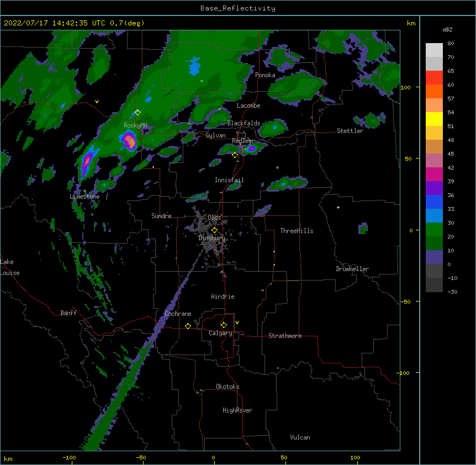This screenshot has height=465, width=476.
Task: Click the blue rain patch left of Ponoka
Action: pyautogui.click(x=194, y=67)
